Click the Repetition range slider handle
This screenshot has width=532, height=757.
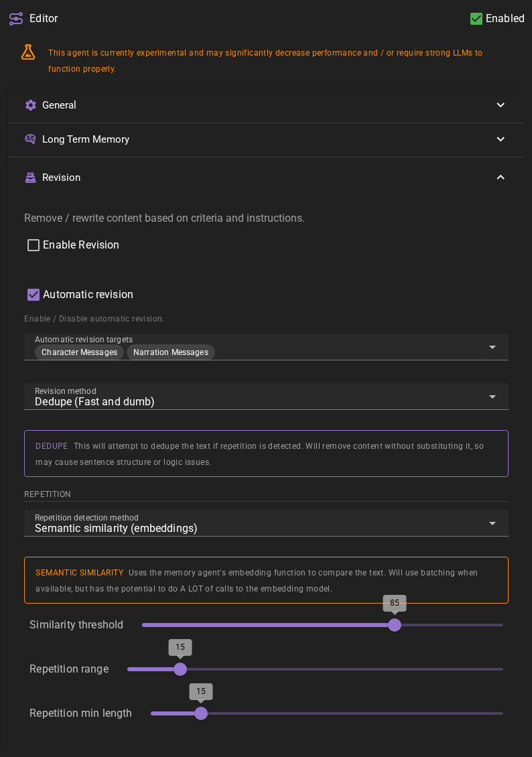[180, 669]
